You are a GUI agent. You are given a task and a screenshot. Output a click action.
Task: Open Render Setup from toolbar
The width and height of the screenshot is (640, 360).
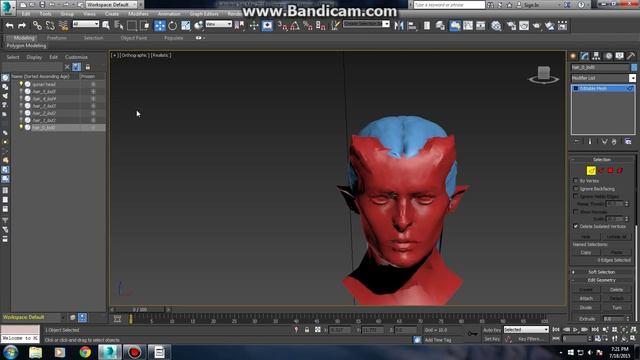click(x=511, y=26)
